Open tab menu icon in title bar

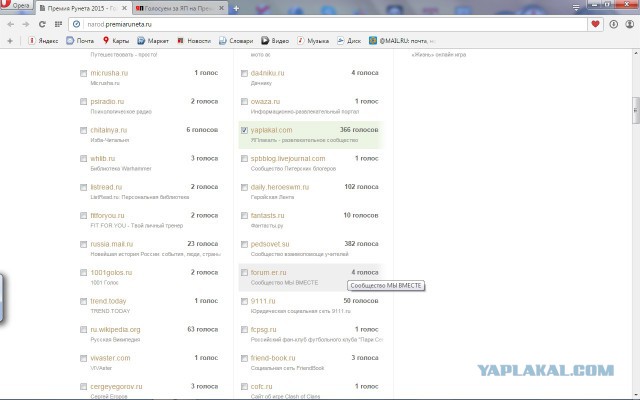coord(576,8)
